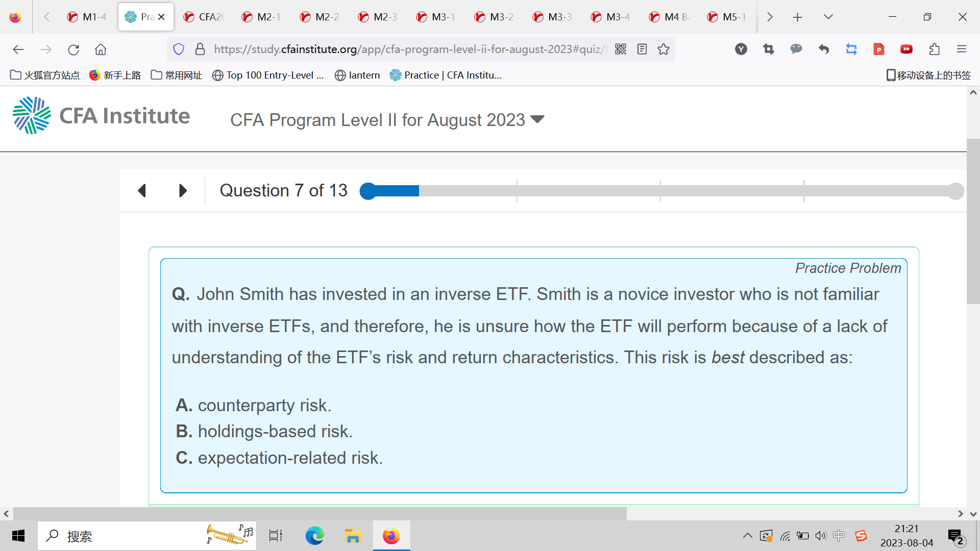Image resolution: width=980 pixels, height=551 pixels.
Task: Click the screenshot crop extension icon
Action: pyautogui.click(x=769, y=49)
